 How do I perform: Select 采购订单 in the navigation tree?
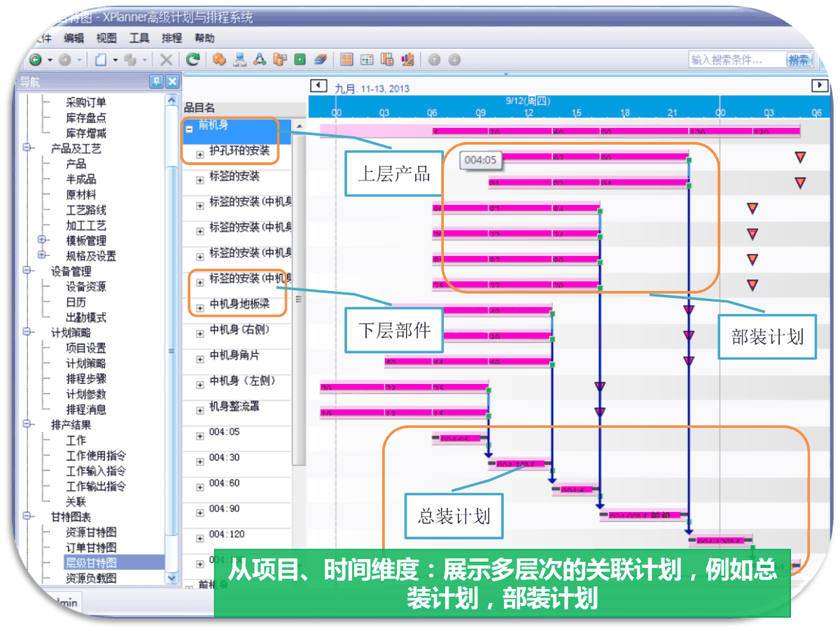point(86,103)
